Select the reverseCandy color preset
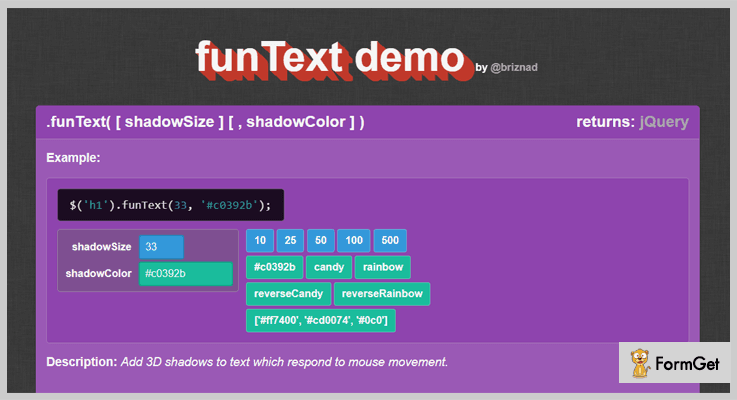Viewport: 737px width, 400px height. 289,294
